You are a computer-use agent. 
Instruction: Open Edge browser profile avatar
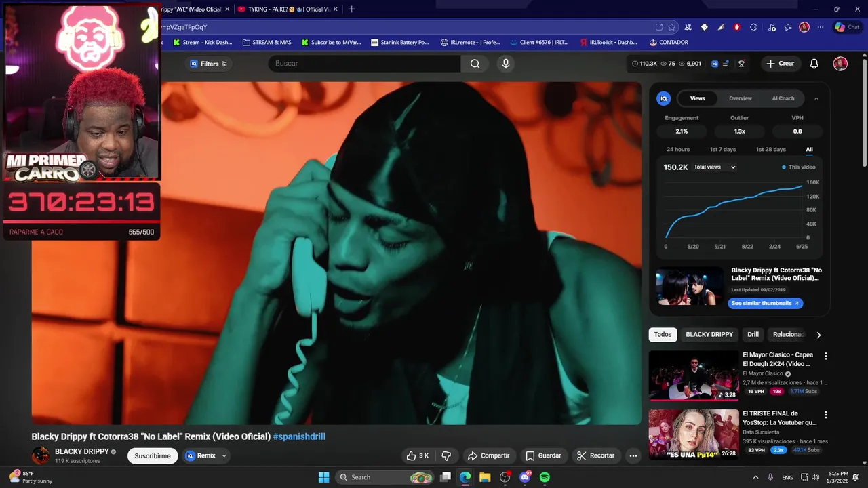(x=804, y=27)
